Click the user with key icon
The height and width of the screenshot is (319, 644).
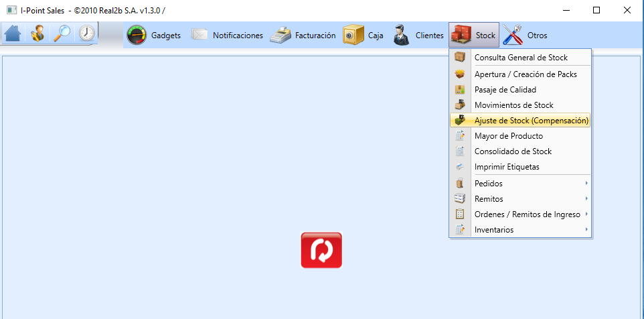tap(37, 34)
